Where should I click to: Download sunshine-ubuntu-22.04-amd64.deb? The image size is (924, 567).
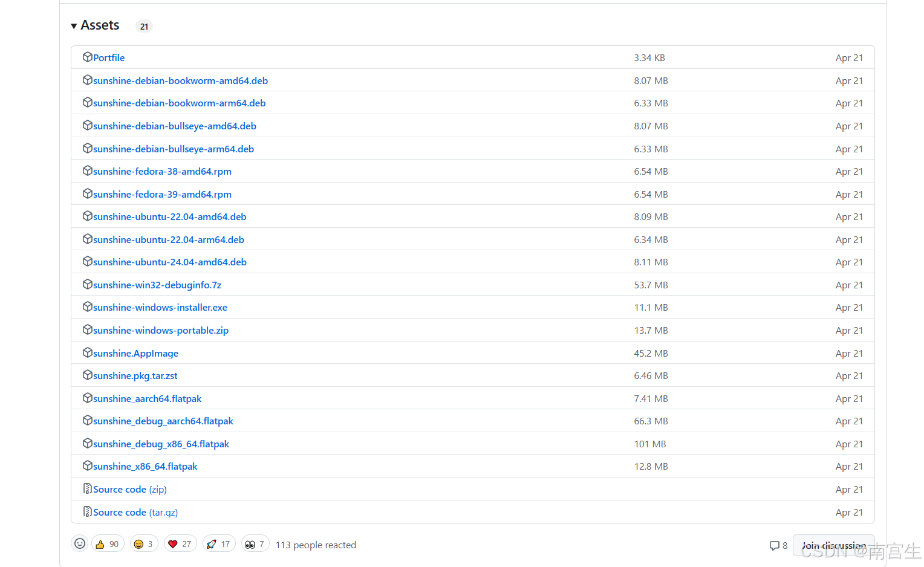[170, 216]
